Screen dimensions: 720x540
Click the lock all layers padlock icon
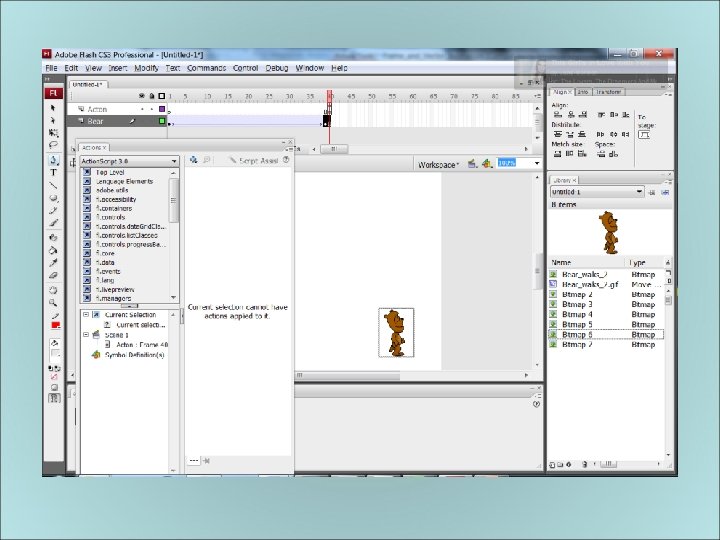coord(152,96)
